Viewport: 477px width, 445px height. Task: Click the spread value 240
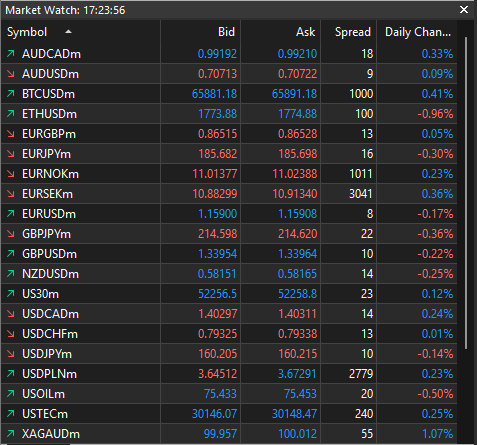(x=364, y=414)
